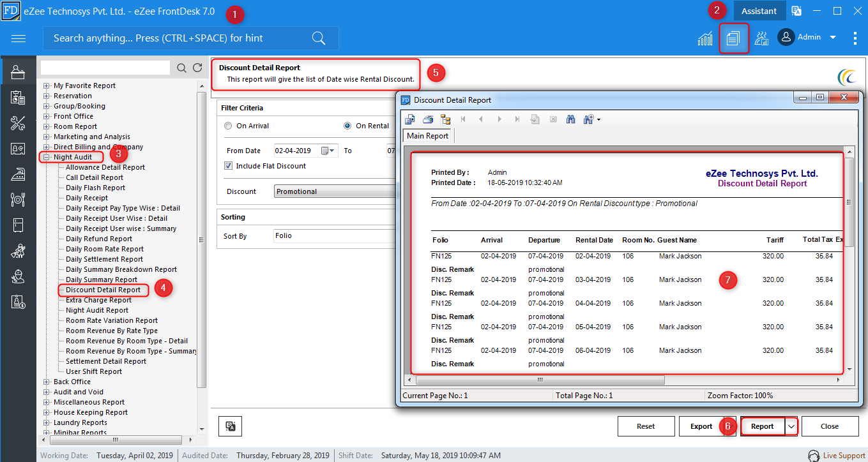Click the search magnifier in the top bar

tap(319, 38)
